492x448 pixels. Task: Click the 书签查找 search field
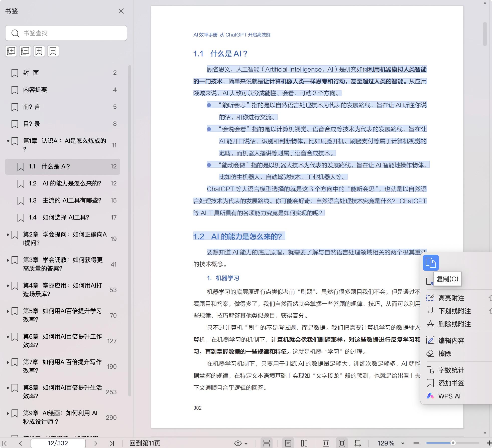click(x=66, y=33)
